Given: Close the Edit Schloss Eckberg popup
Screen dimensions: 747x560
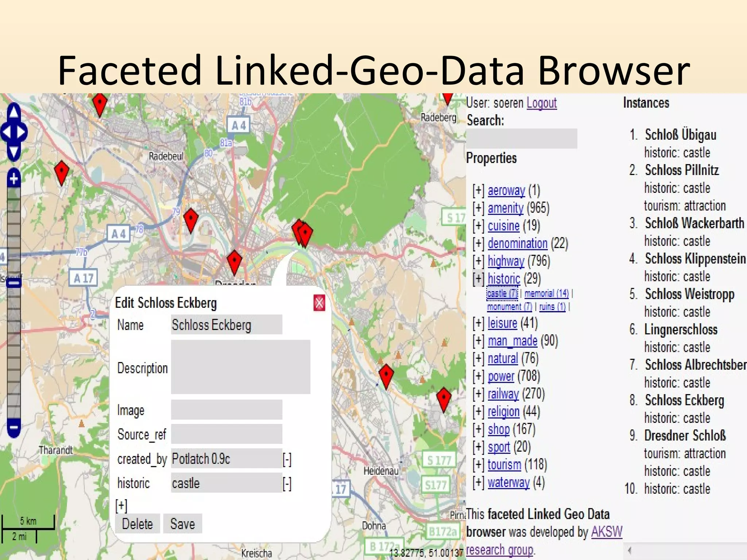Looking at the screenshot, I should (319, 303).
